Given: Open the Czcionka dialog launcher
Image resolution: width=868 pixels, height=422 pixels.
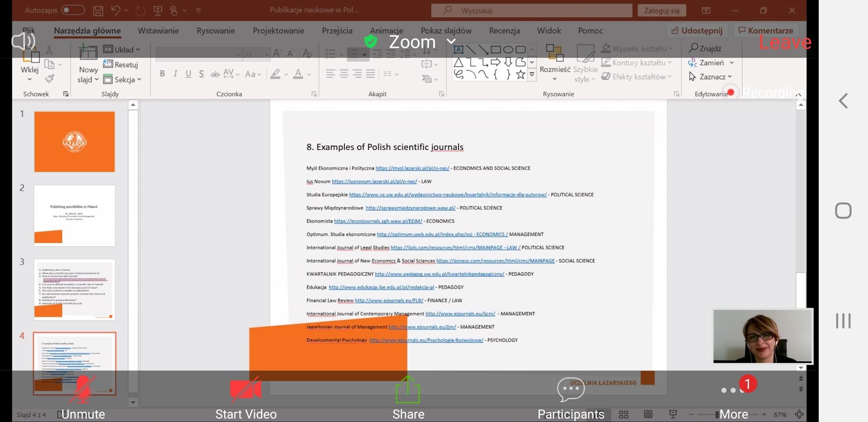Looking at the screenshot, I should [314, 94].
